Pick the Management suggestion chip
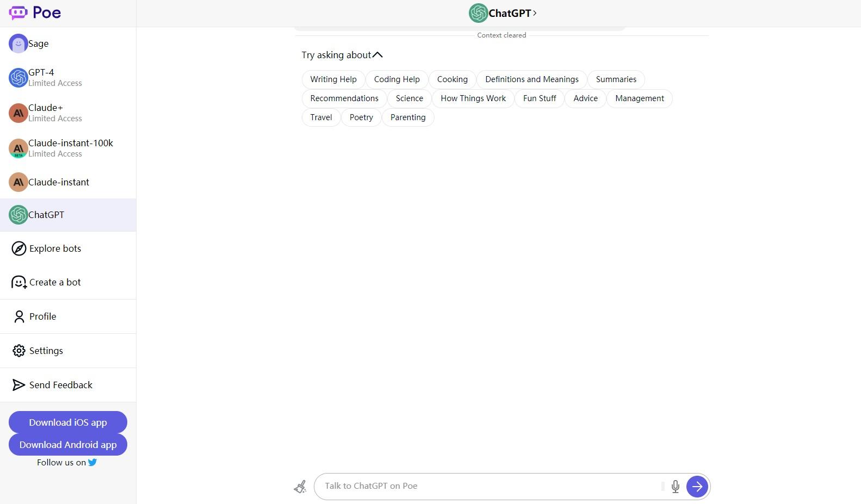 click(x=640, y=98)
